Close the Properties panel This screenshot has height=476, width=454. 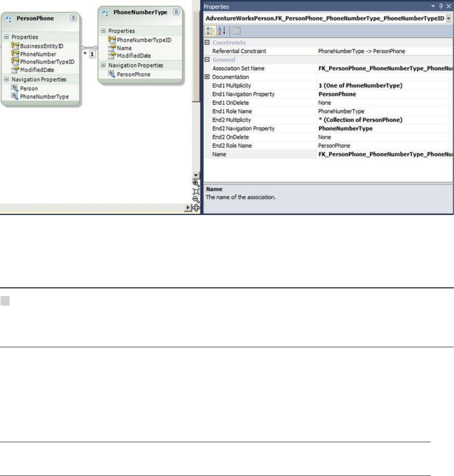[x=448, y=6]
